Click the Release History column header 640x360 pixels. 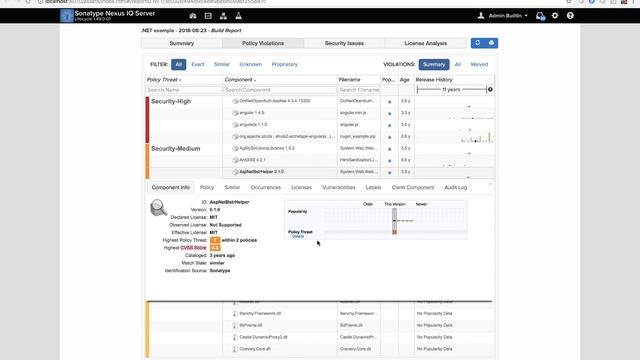point(434,80)
